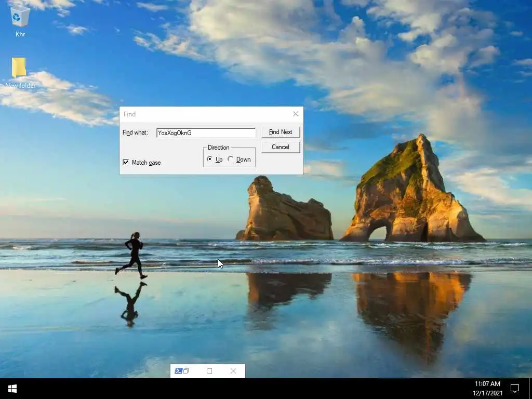Close the minimized PowerShell window

click(x=233, y=371)
